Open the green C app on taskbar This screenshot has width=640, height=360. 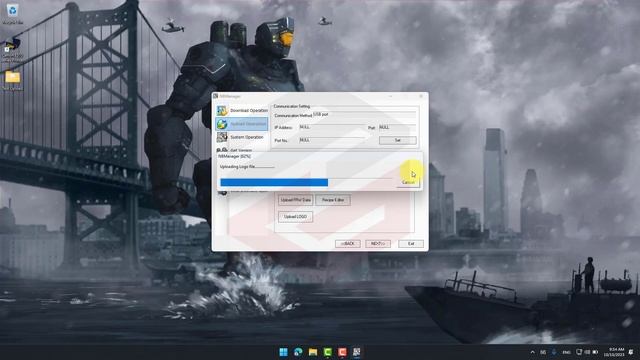(x=327, y=352)
